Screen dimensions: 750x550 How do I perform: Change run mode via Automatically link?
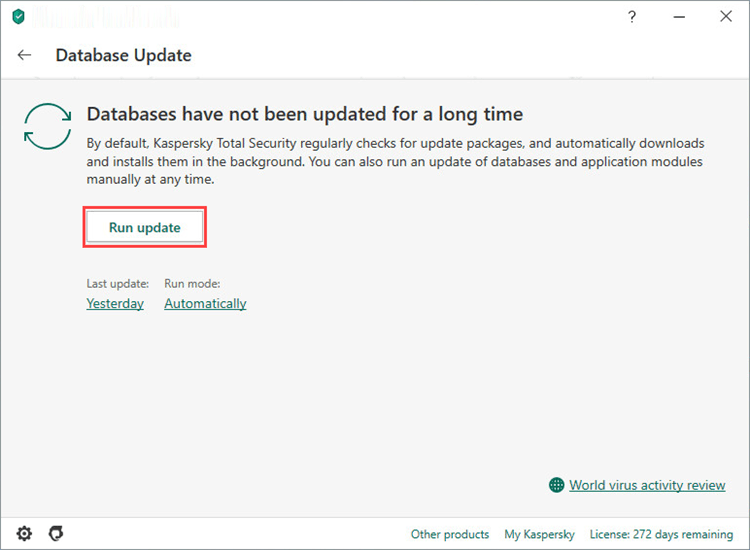pos(205,303)
